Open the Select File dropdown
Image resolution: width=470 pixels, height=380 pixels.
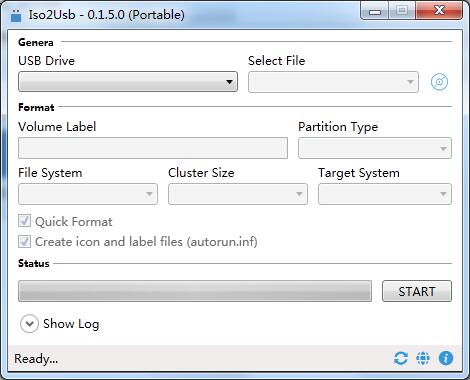(333, 82)
